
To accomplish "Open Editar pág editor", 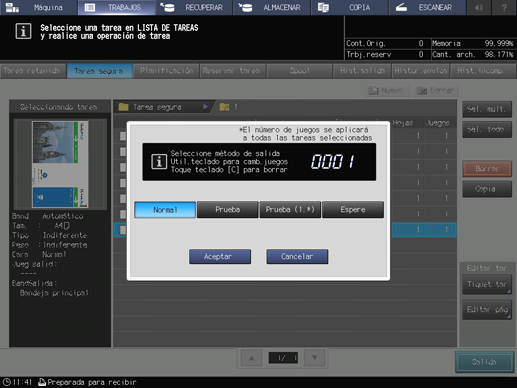I will pos(487,310).
